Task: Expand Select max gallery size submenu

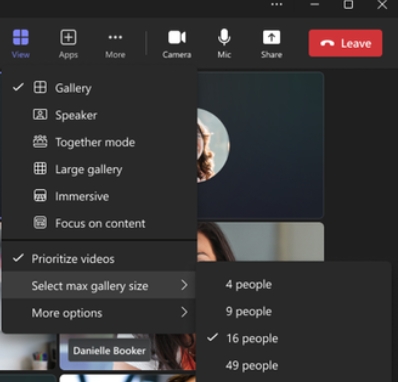Action: pyautogui.click(x=99, y=285)
